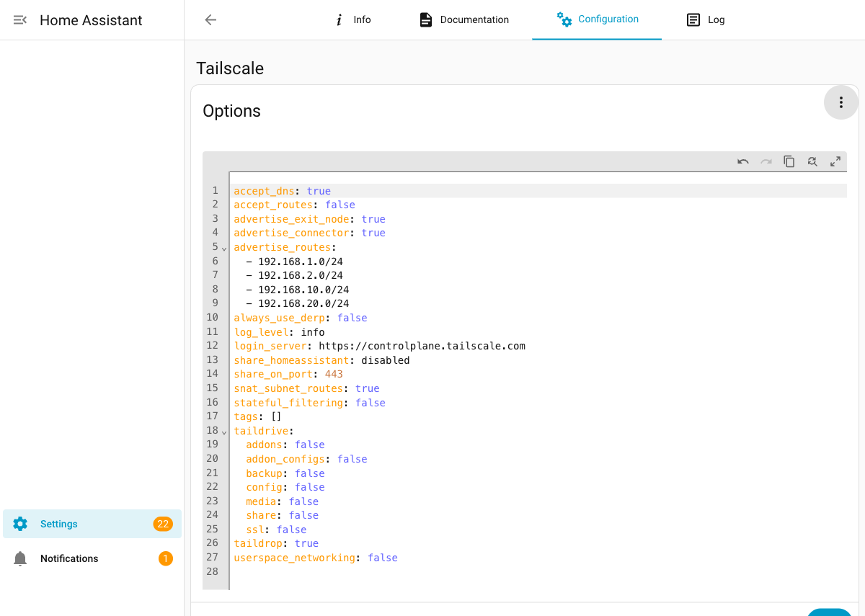Click the Home Assistant title
Screen dimensions: 865x616
(91, 20)
